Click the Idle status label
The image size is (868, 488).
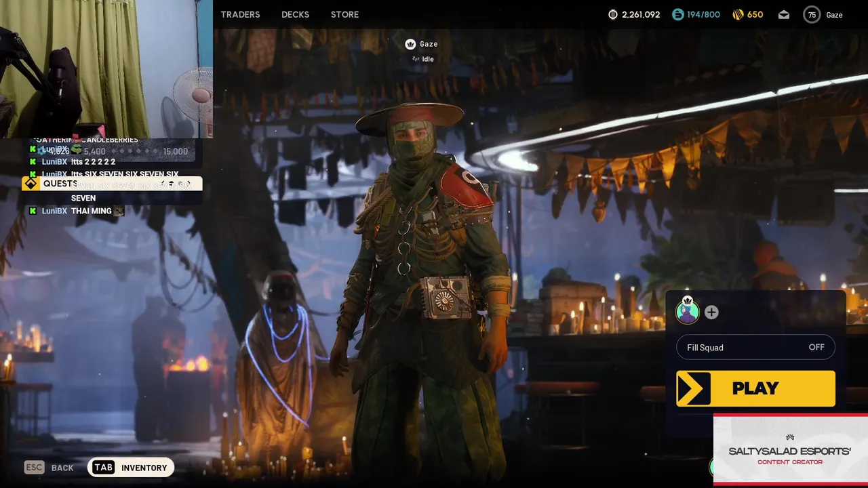pyautogui.click(x=428, y=59)
